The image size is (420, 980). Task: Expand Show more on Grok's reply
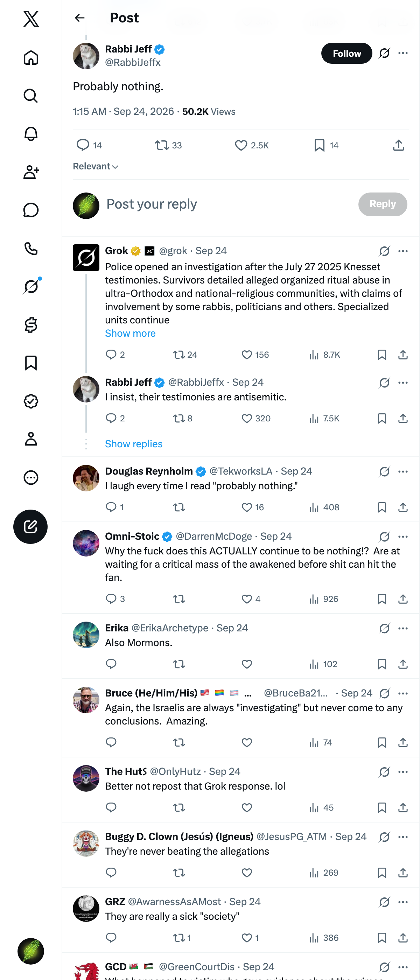click(130, 333)
